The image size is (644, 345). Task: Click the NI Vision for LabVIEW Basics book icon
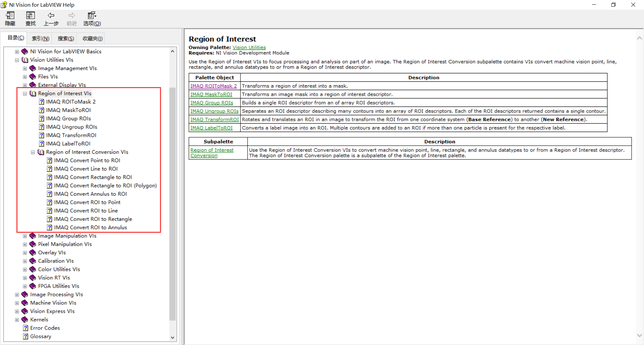pyautogui.click(x=25, y=51)
